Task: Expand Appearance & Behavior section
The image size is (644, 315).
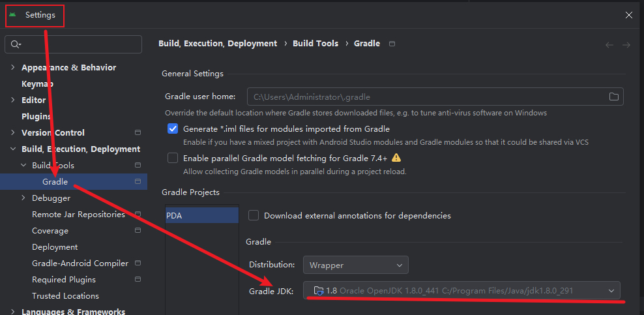Action: (x=13, y=67)
